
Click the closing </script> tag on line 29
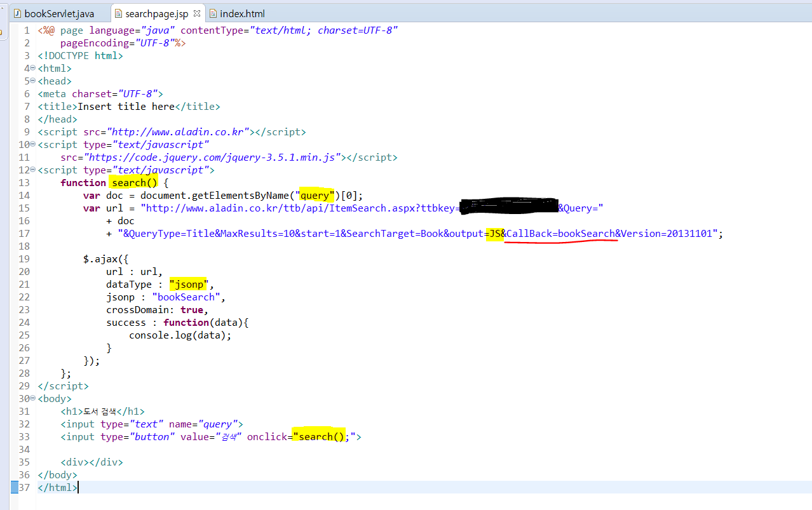click(64, 386)
